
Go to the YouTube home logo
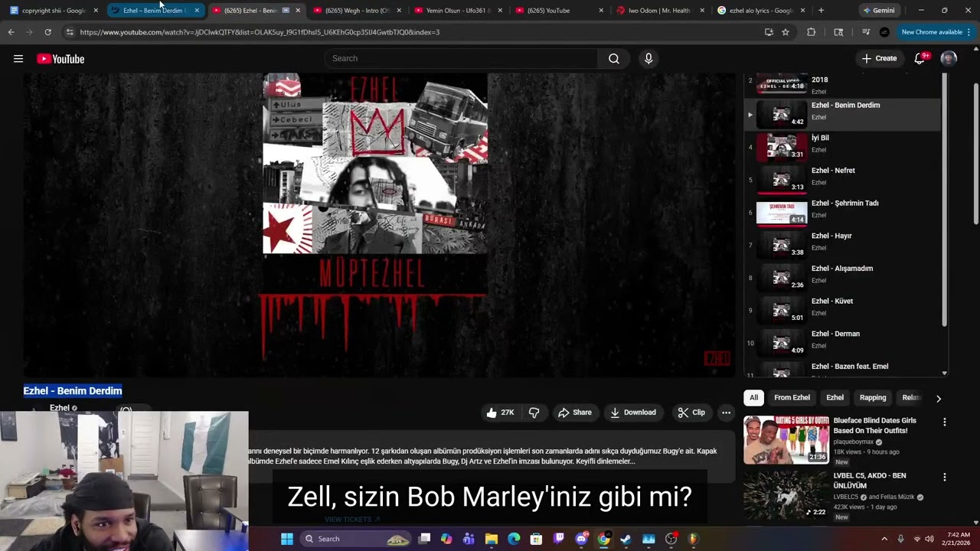(x=60, y=59)
